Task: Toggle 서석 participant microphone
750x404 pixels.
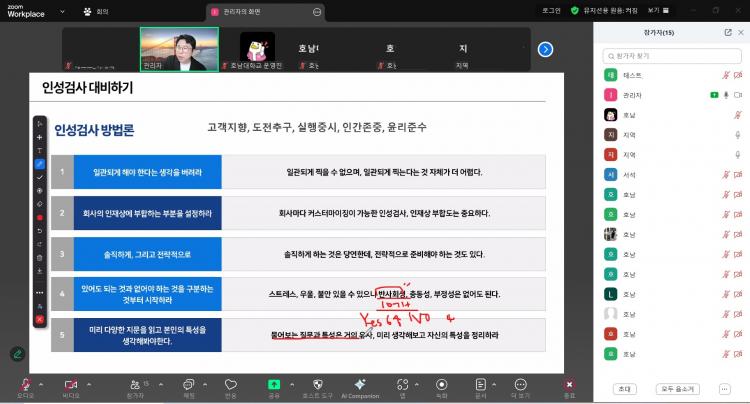Action: [x=726, y=175]
